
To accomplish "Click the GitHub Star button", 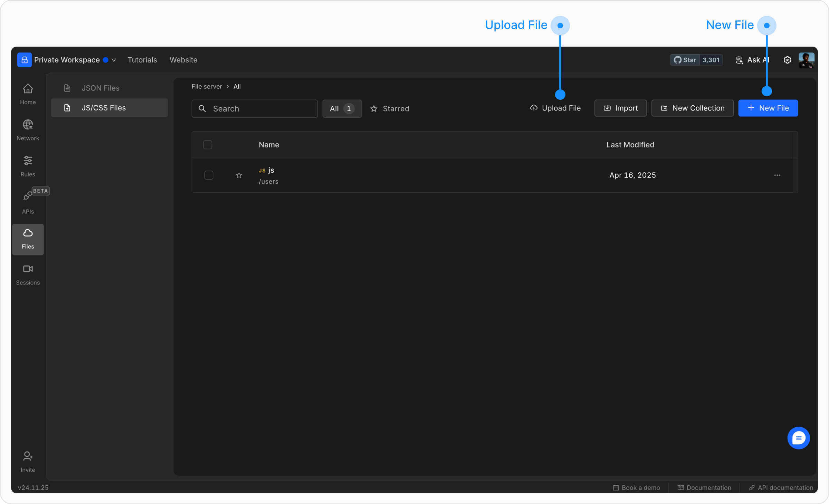I will [x=685, y=60].
